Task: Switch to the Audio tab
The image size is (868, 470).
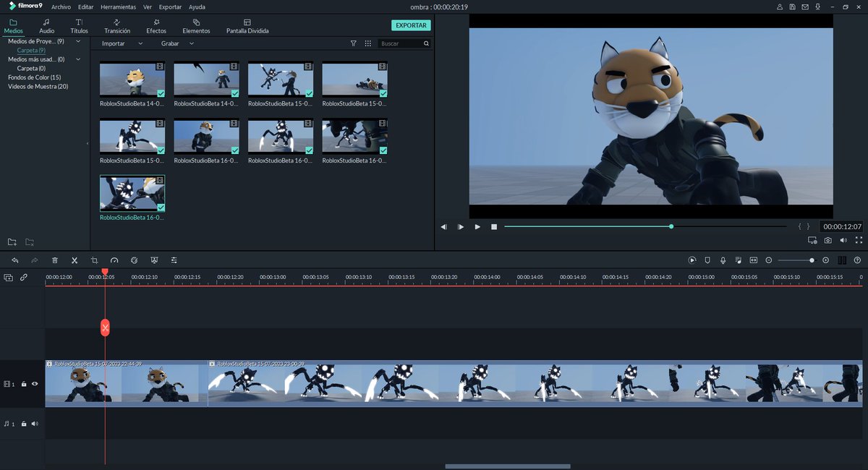Action: click(46, 27)
